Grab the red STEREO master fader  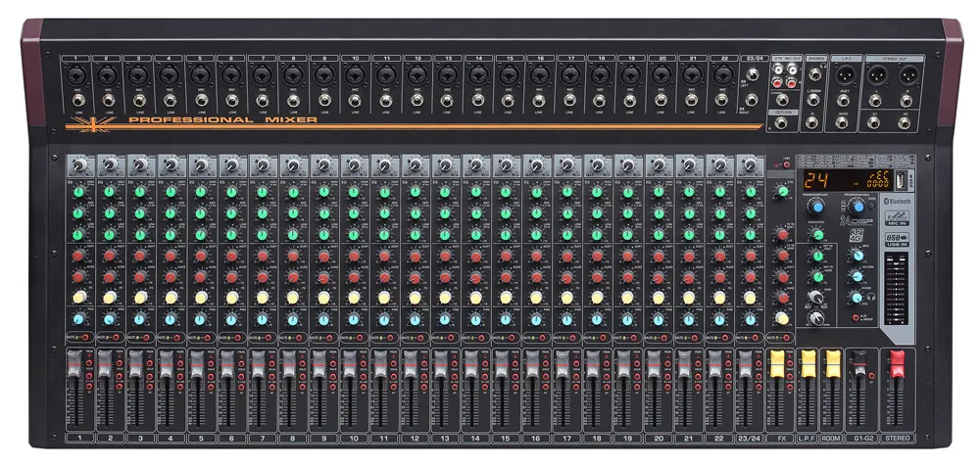click(898, 363)
